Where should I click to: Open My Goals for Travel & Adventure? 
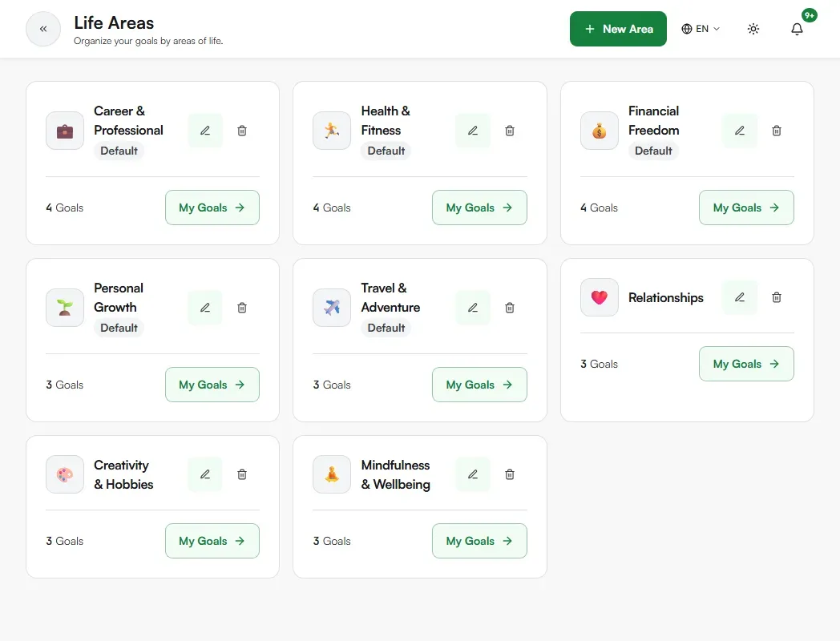(x=479, y=385)
